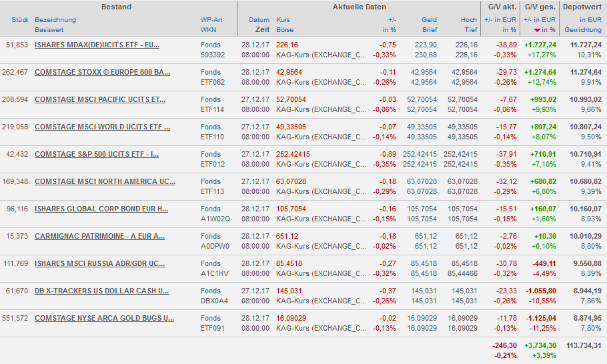This screenshot has height=364, width=607.
Task: Select WKN DBX0A4 text
Action: [214, 301]
